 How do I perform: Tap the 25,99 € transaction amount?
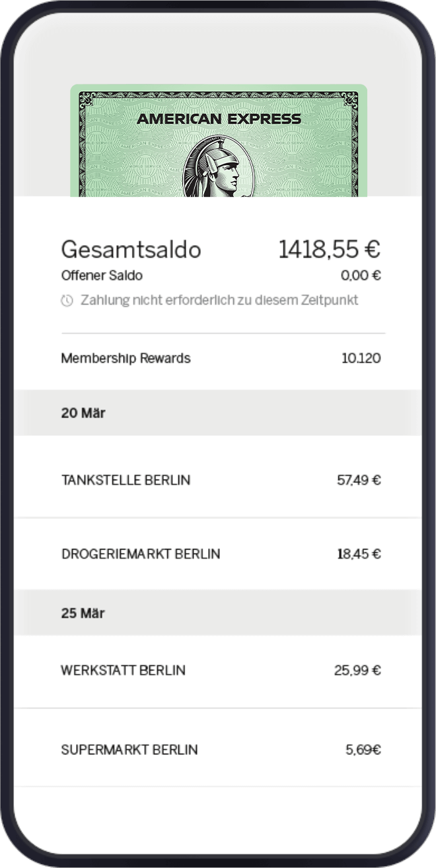click(x=357, y=670)
